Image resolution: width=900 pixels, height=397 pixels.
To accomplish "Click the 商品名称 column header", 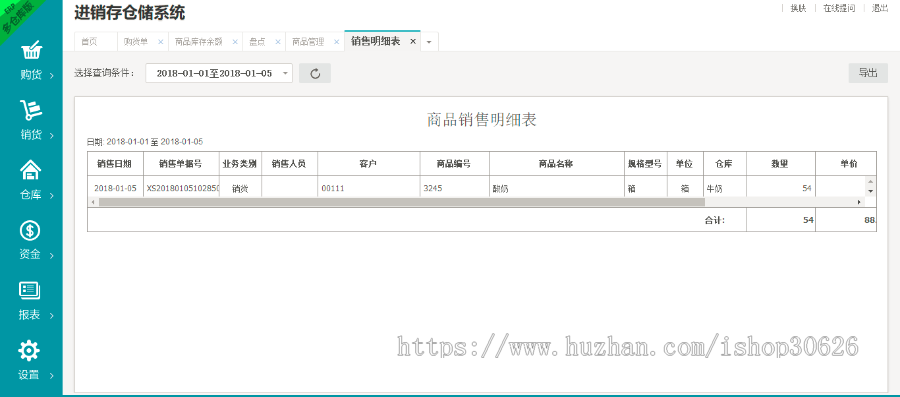I will pyautogui.click(x=556, y=164).
